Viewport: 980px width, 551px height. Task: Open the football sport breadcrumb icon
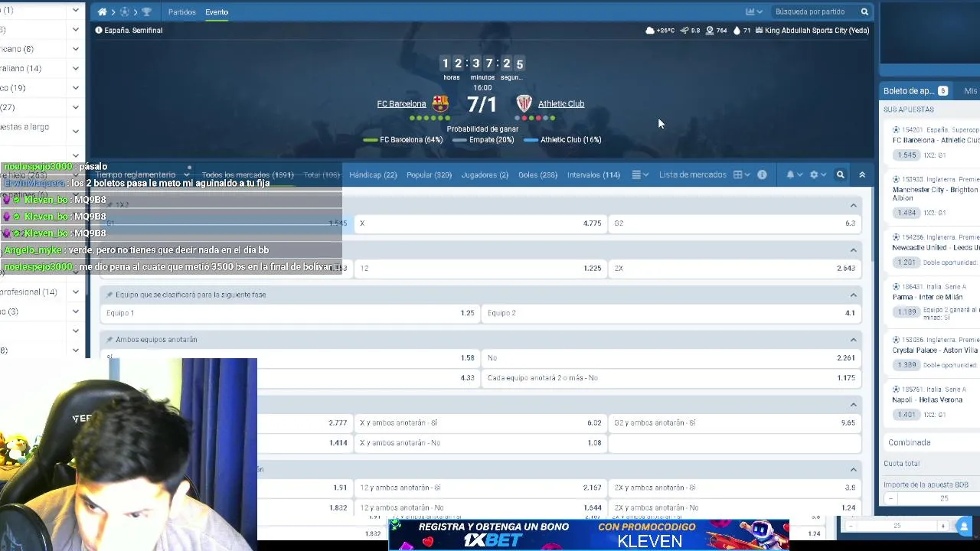point(124,12)
